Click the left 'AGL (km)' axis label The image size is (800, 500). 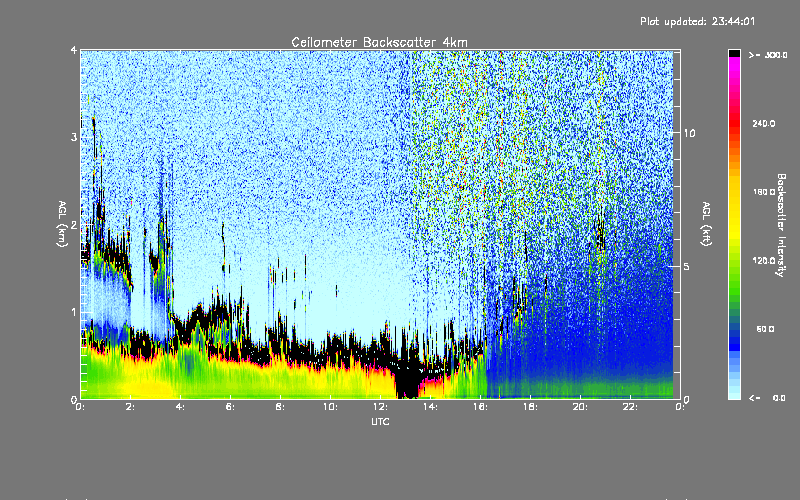[62, 224]
